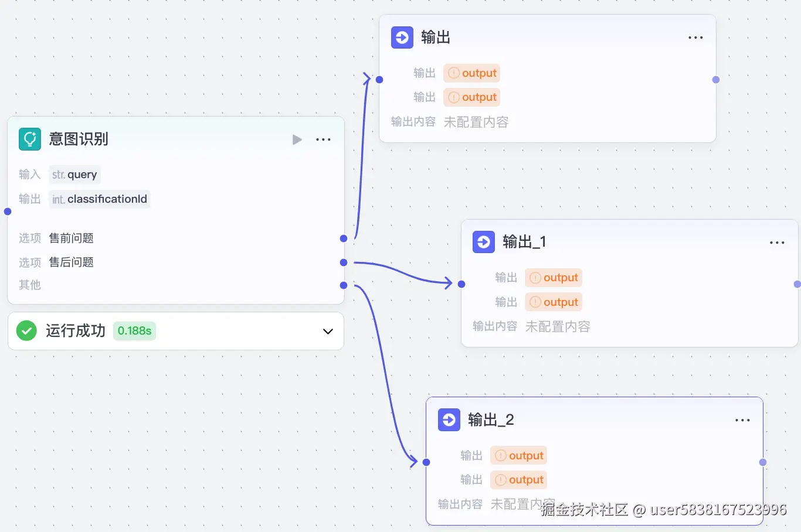The image size is (801, 532).
Task: Click the 输出_2 node right output port
Action: pos(763,462)
